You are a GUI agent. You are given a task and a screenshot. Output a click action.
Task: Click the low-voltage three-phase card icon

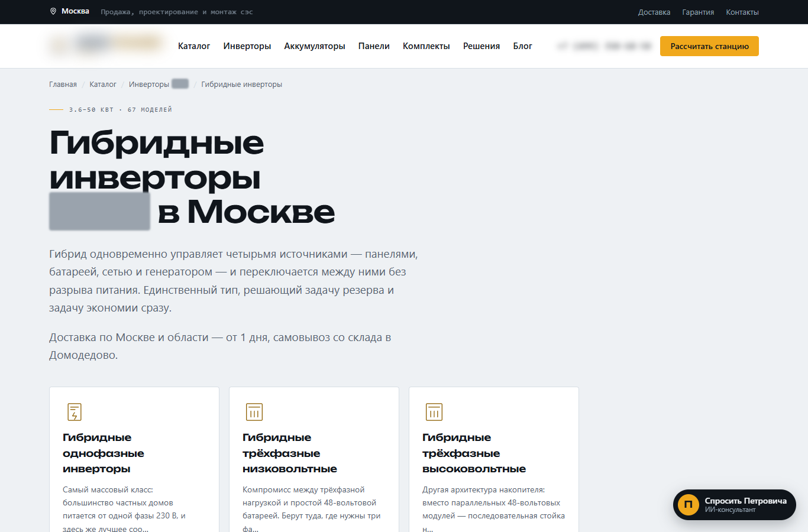point(254,412)
